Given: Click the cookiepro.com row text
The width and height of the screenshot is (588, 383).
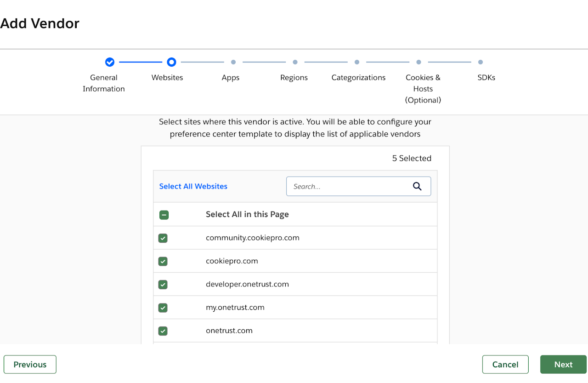Looking at the screenshot, I should click(232, 261).
